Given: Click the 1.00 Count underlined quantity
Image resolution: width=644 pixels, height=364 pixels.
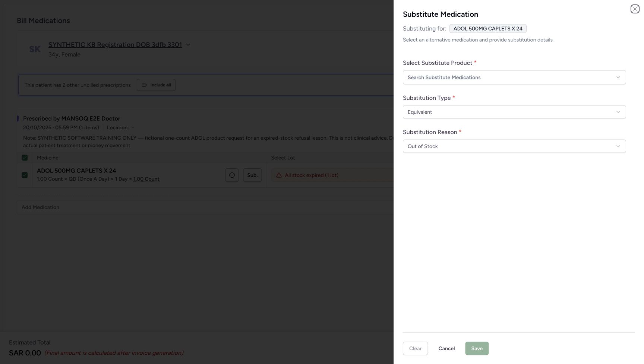Looking at the screenshot, I should 146,179.
